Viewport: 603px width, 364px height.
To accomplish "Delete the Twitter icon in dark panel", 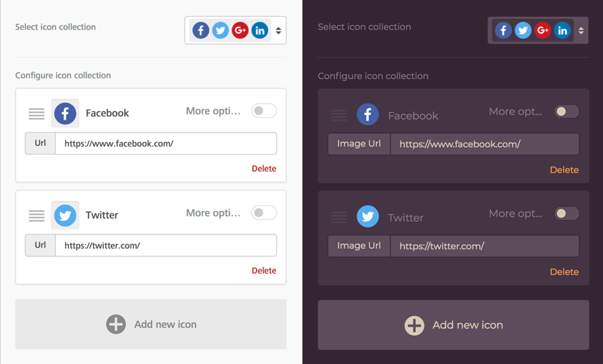I will [564, 272].
